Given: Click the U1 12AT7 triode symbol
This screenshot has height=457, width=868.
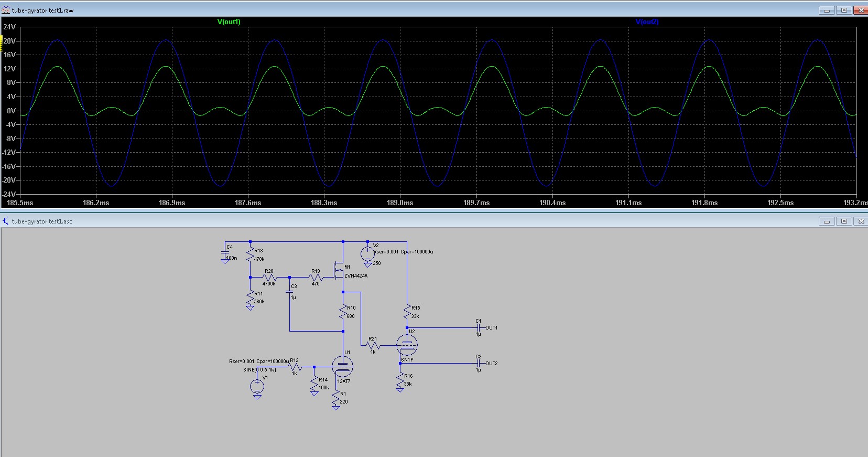Looking at the screenshot, I should pos(343,367).
